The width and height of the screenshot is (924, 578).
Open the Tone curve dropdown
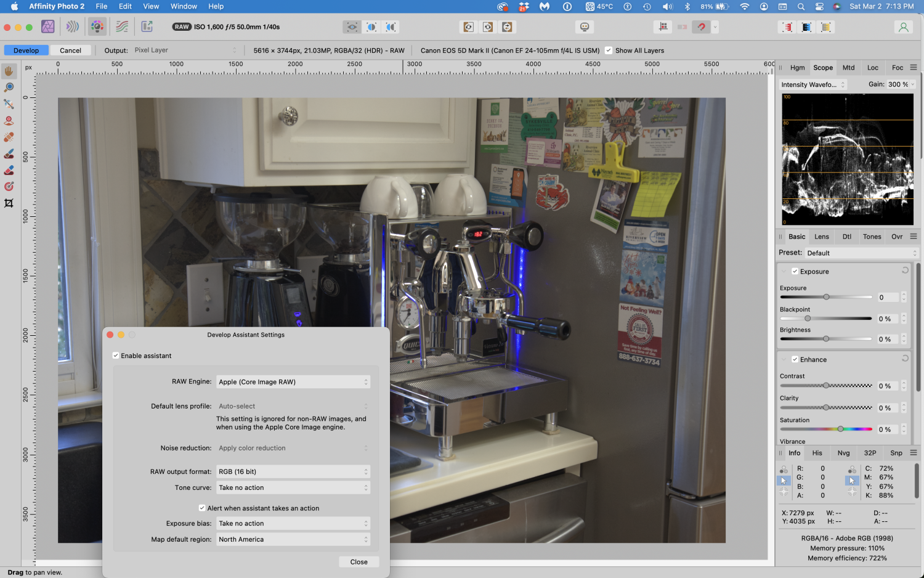(x=293, y=487)
